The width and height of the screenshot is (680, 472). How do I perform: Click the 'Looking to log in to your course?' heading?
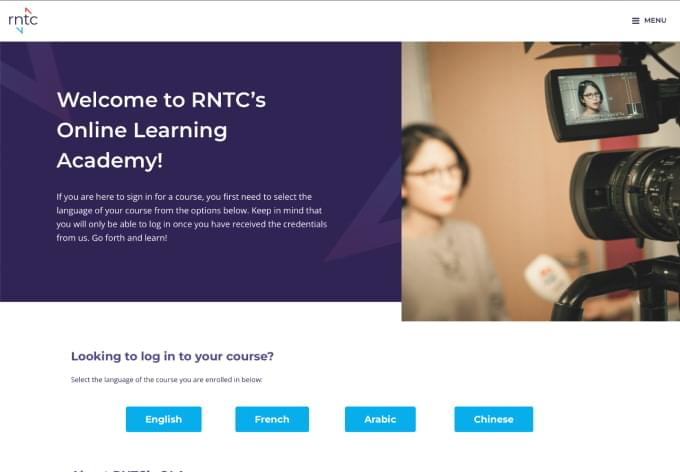click(x=172, y=356)
